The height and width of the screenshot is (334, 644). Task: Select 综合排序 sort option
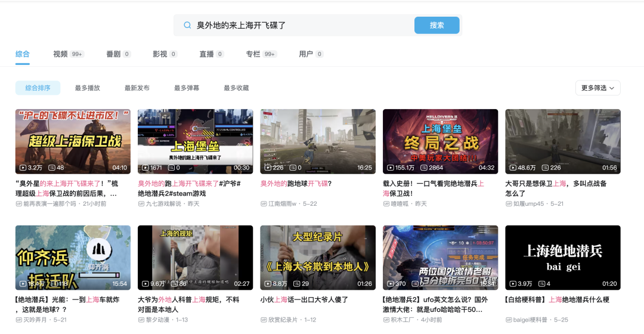click(38, 88)
